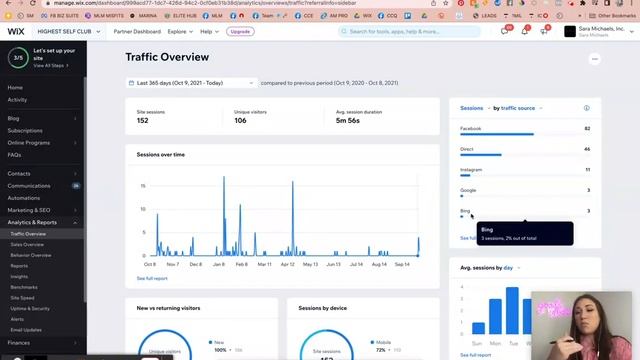Click the Instagram traffic source bar
The width and height of the screenshot is (640, 360).
pyautogui.click(x=465, y=176)
